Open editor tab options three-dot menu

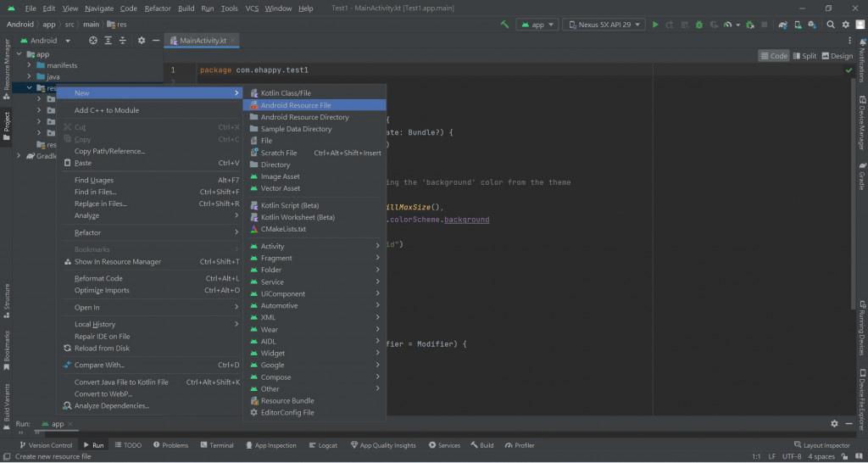pyautogui.click(x=849, y=41)
